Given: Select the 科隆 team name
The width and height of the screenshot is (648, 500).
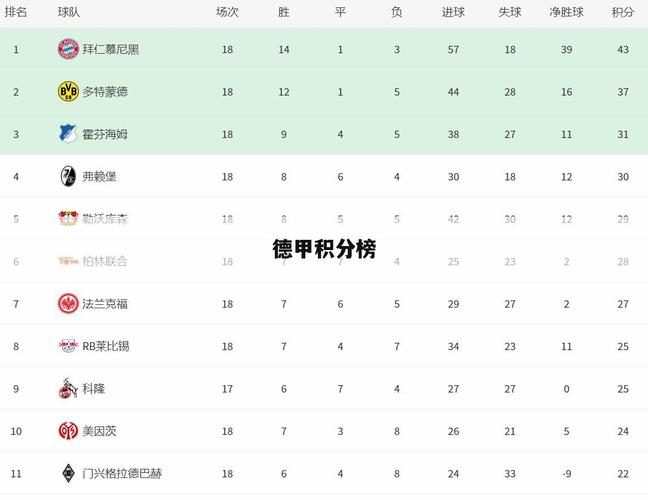Looking at the screenshot, I should click(x=93, y=388).
